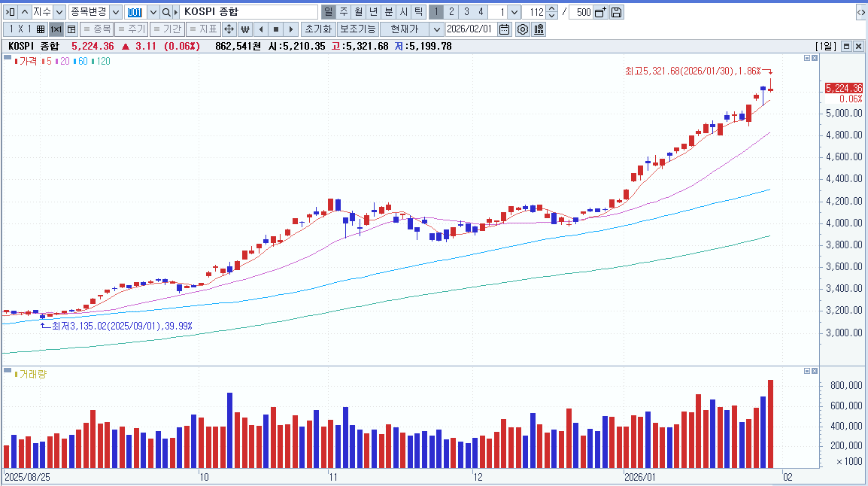Viewport: 868px width, 486px height.
Task: Select the 틱 (tick) period tab
Action: point(418,11)
